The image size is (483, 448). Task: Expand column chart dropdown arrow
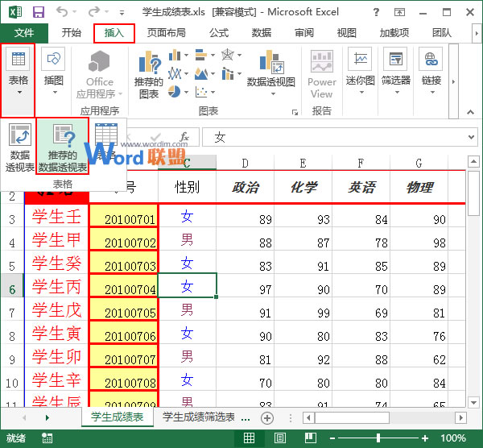(186, 56)
